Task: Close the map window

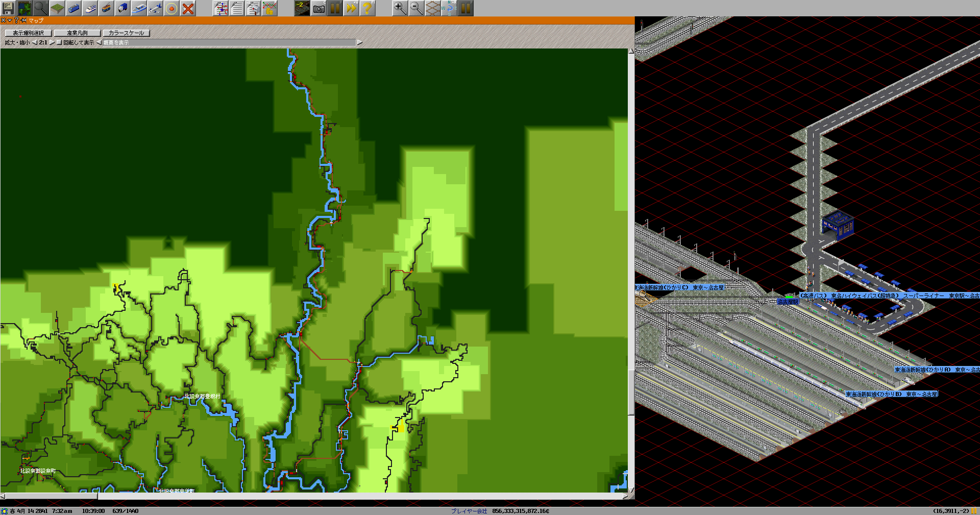Action: click(x=3, y=20)
